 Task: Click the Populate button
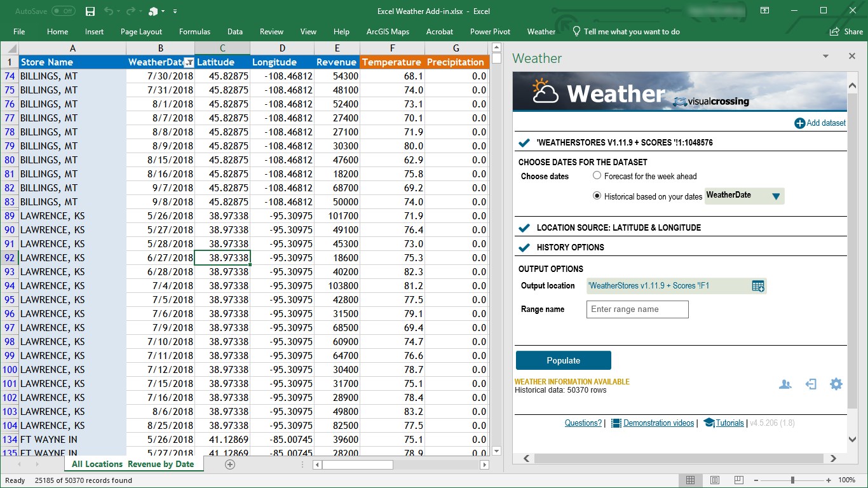563,360
